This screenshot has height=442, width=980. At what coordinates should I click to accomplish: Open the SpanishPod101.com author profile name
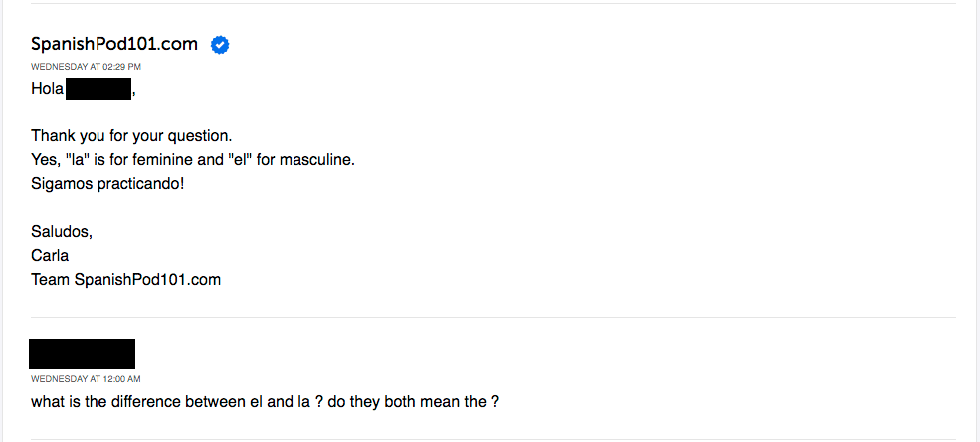114,45
